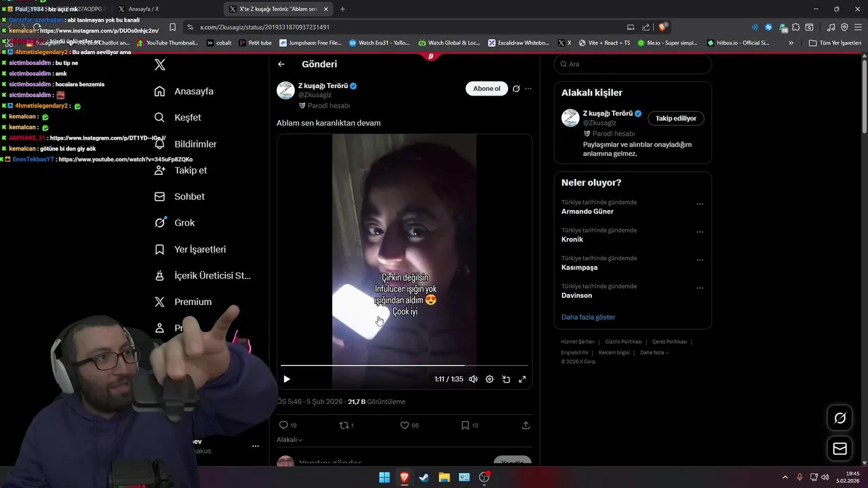Image resolution: width=868 pixels, height=488 pixels.
Task: Open File Explorer from the taskbar
Action: [x=444, y=477]
